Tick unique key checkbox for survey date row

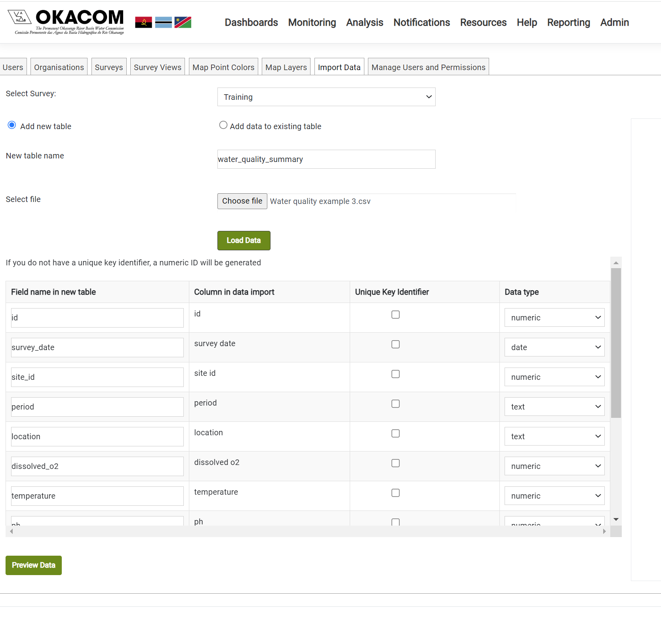pos(395,344)
